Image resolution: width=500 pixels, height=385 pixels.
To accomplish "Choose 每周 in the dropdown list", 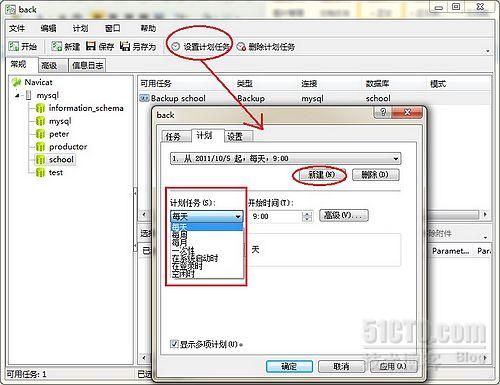I will click(207, 235).
